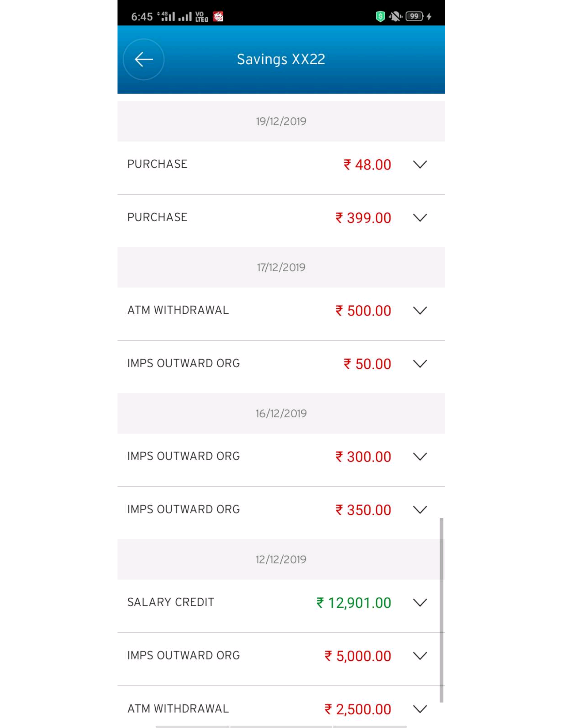Tap the 4G signal strength icon
Viewport: 563px width, 728px height.
[x=166, y=16]
